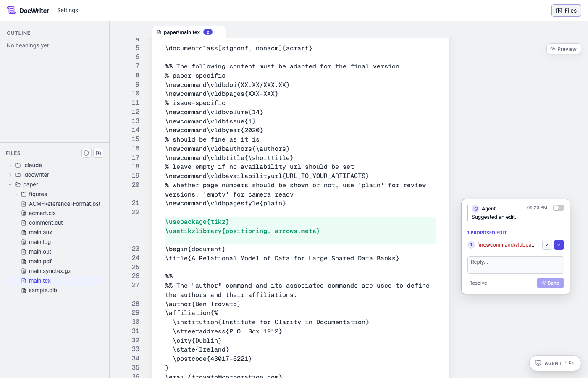Click file icon next to main.log
The image size is (588, 378).
tap(24, 242)
